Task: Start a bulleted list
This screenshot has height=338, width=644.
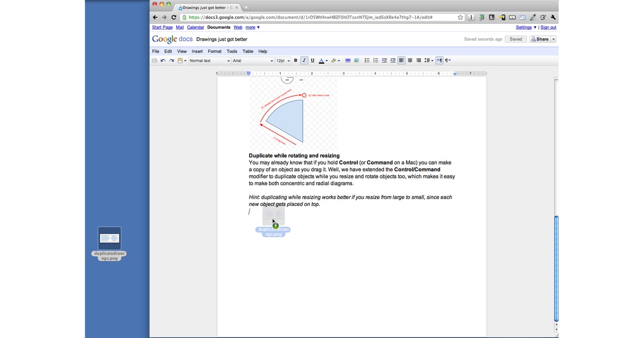Action: tap(376, 61)
